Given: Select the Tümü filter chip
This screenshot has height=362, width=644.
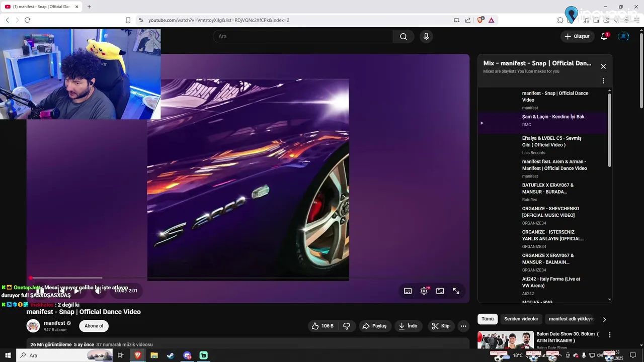Looking at the screenshot, I should (488, 319).
